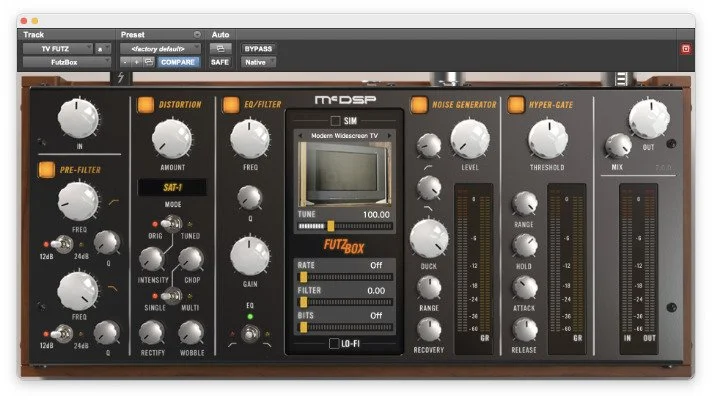
Task: Enable the SIM checkbox
Action: 335,121
